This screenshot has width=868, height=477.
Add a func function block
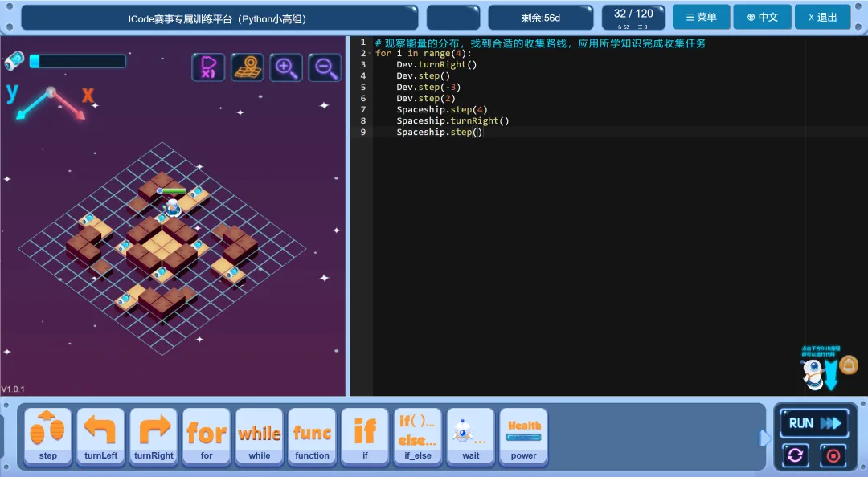click(x=312, y=436)
